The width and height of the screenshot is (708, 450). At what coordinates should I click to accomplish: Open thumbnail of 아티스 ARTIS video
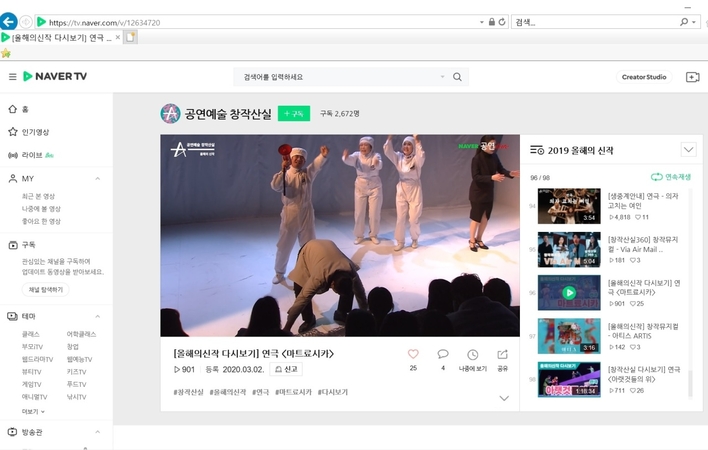pyautogui.click(x=569, y=336)
